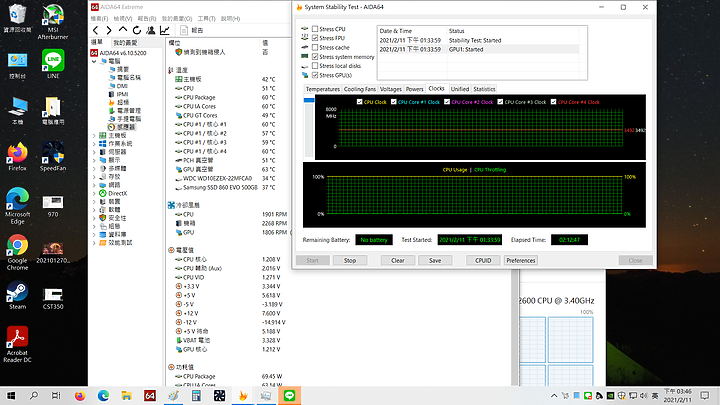This screenshot has width=720, height=405.
Task: Toggle the CPU Core #2 Clock checkbox
Action: point(447,102)
